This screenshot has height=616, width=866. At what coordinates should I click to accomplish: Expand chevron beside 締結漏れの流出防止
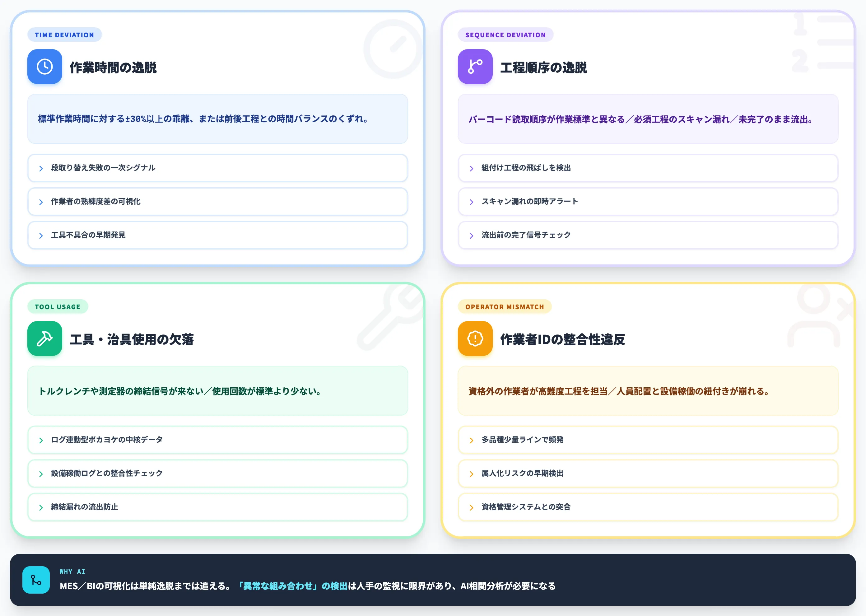click(x=41, y=507)
